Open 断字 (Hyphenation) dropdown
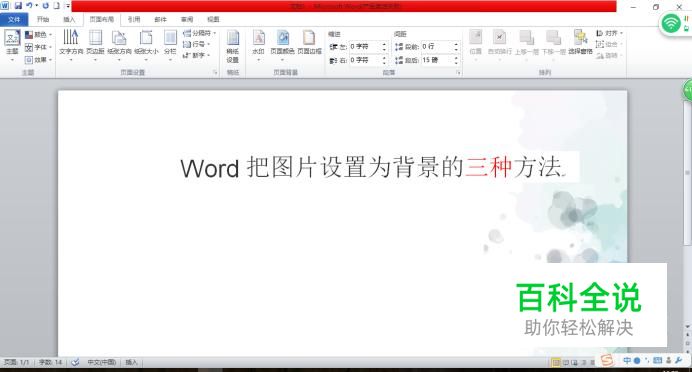Viewport: 692px width, 372px height. [x=196, y=55]
